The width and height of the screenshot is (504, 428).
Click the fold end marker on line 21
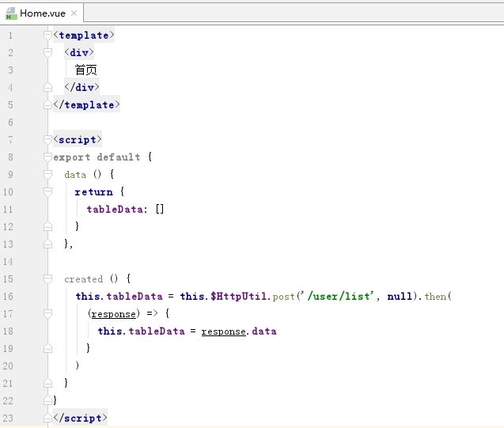coord(47,383)
